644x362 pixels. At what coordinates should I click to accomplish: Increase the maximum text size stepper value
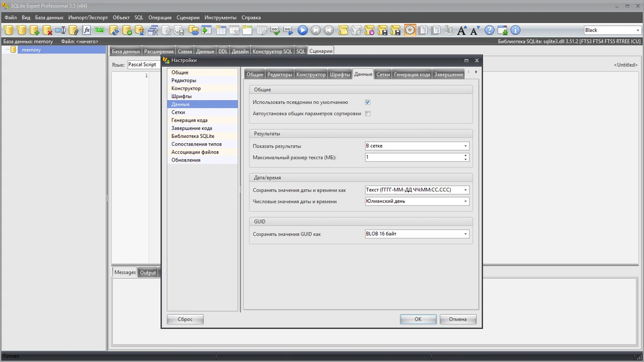pos(466,156)
